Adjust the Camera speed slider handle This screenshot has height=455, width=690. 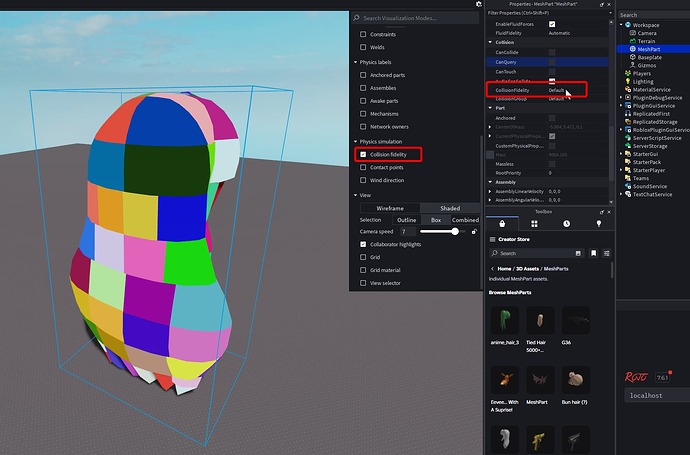tap(455, 231)
